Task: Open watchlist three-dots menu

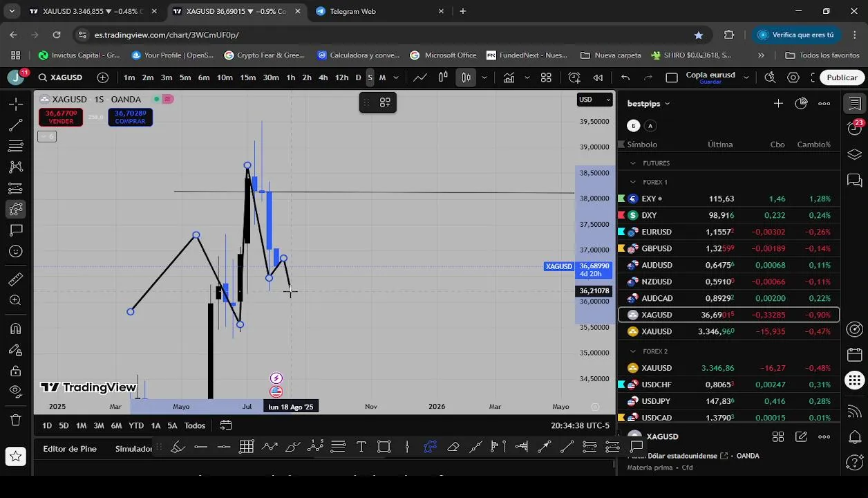Action: pos(824,104)
